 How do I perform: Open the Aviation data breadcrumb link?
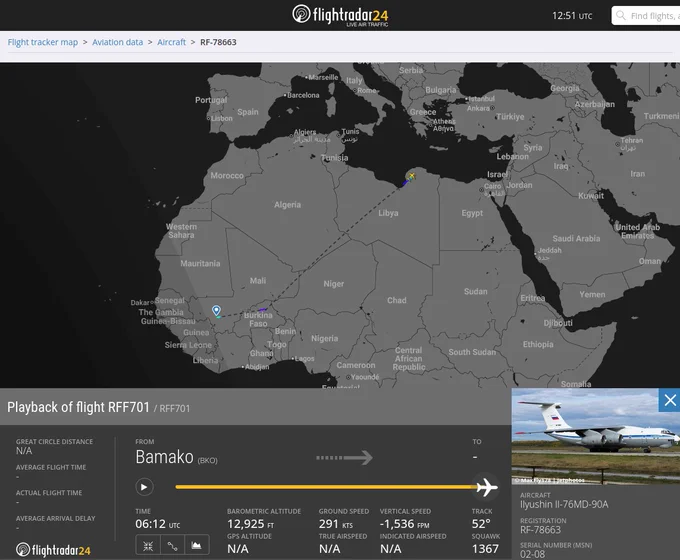click(118, 42)
